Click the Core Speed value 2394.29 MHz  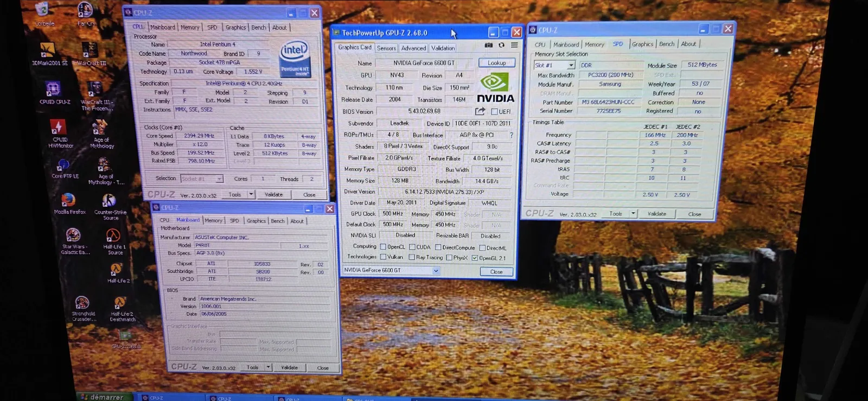point(199,136)
